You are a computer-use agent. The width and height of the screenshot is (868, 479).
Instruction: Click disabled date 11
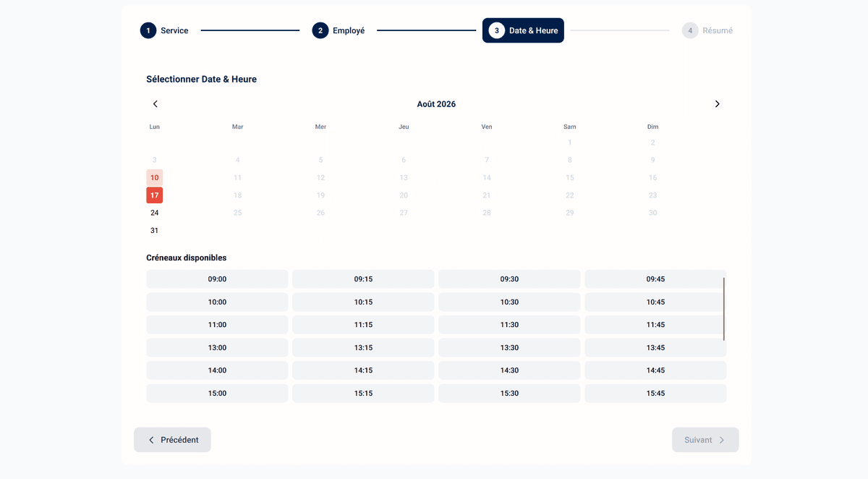pyautogui.click(x=237, y=177)
